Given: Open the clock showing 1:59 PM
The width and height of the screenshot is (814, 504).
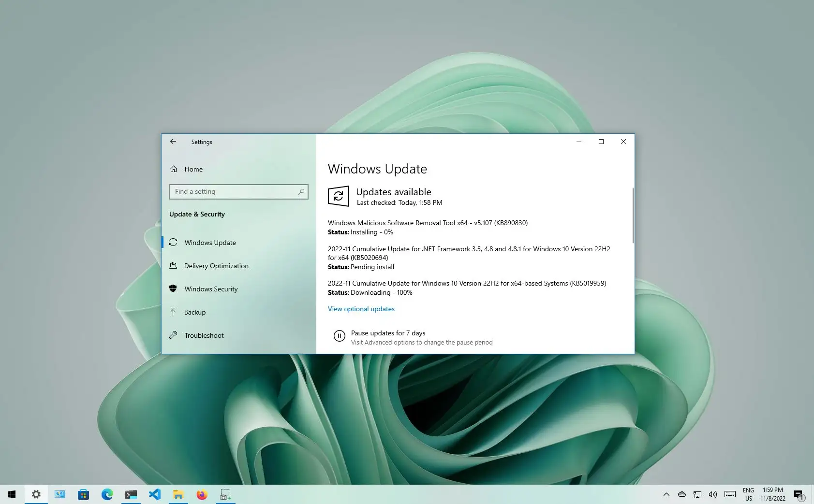Looking at the screenshot, I should (773, 494).
